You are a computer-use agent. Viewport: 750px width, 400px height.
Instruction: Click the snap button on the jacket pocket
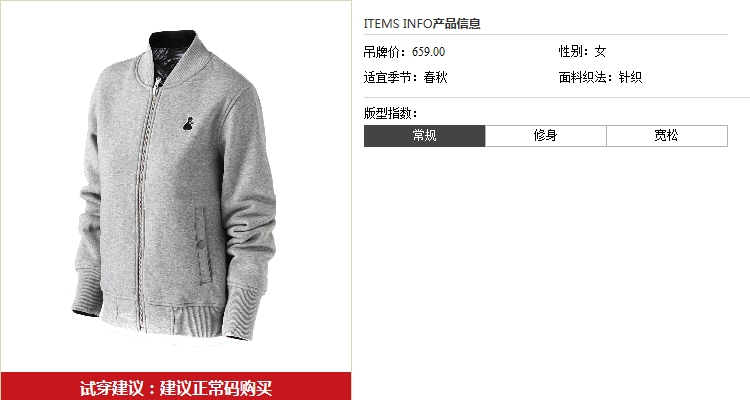[x=201, y=244]
